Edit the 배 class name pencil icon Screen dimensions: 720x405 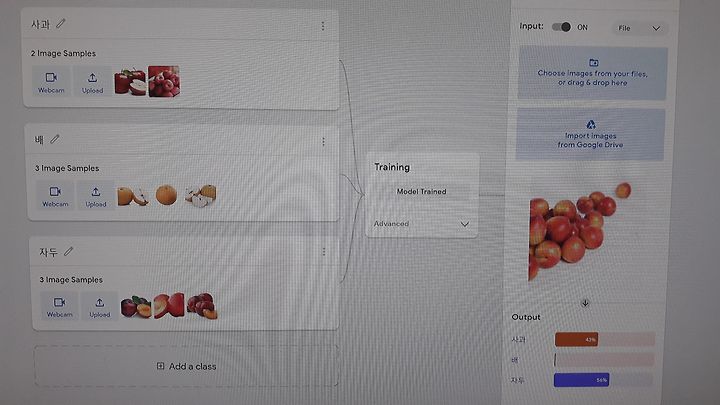pyautogui.click(x=55, y=139)
